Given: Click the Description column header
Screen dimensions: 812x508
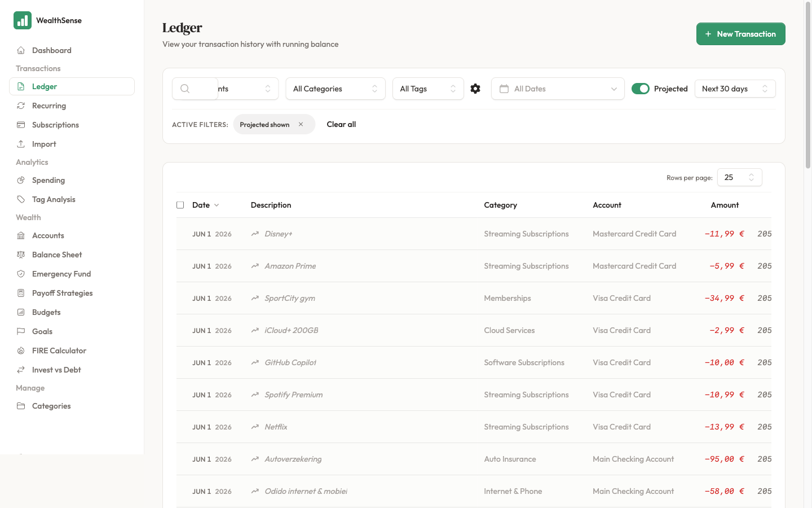Looking at the screenshot, I should click(x=271, y=205).
